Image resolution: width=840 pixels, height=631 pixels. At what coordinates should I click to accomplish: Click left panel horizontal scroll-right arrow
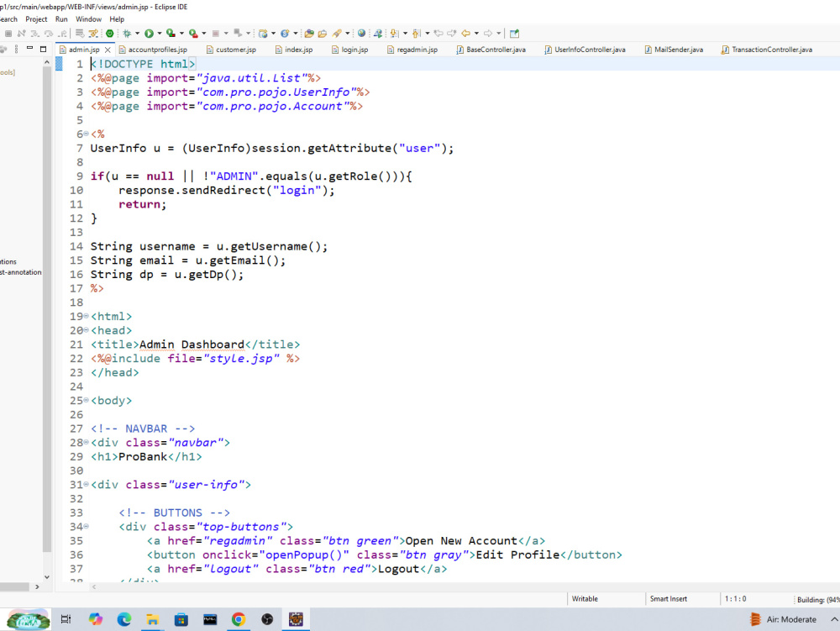37,586
